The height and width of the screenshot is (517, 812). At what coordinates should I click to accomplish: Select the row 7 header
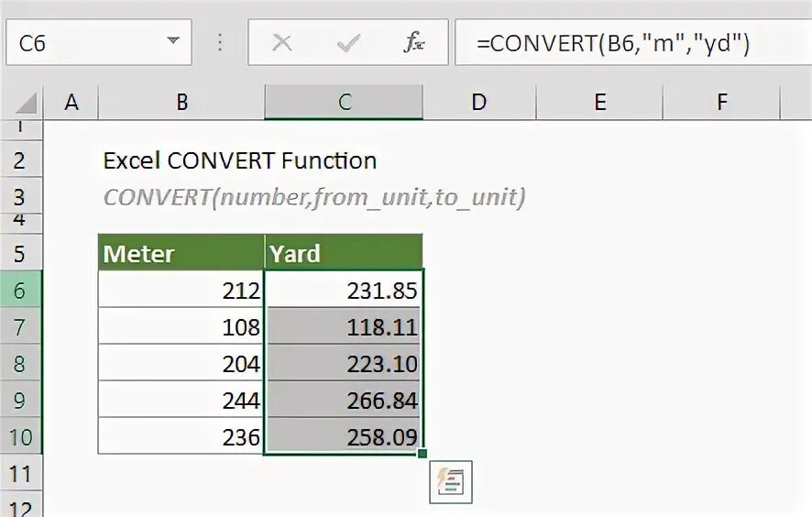pos(21,326)
